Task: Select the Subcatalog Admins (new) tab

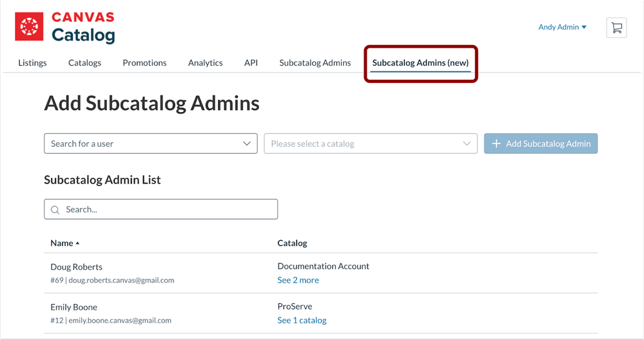Action: [420, 62]
